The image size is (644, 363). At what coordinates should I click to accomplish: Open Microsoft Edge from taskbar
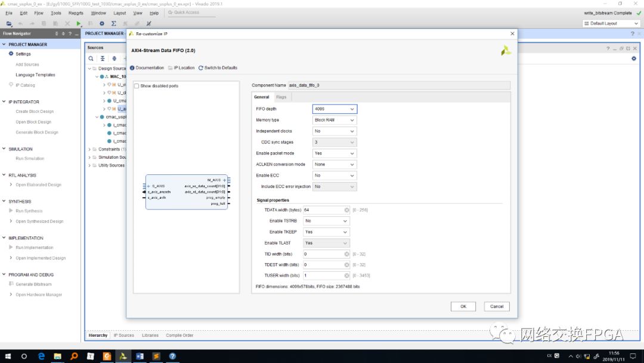(x=41, y=356)
